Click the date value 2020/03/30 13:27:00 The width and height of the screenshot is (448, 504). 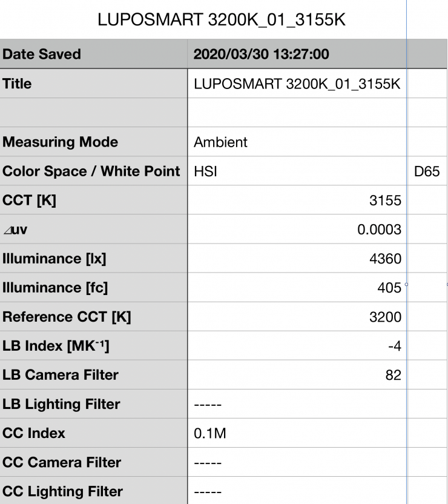tap(261, 55)
